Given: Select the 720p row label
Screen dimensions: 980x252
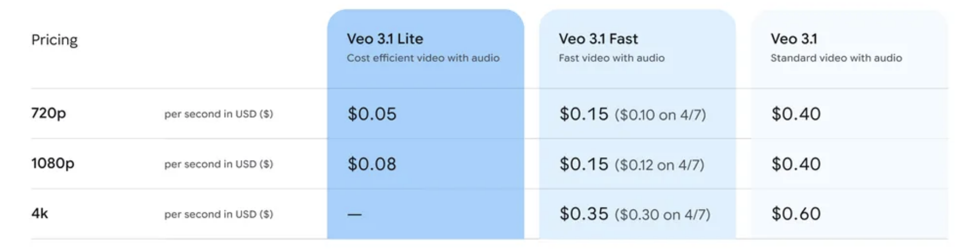Looking at the screenshot, I should [48, 113].
